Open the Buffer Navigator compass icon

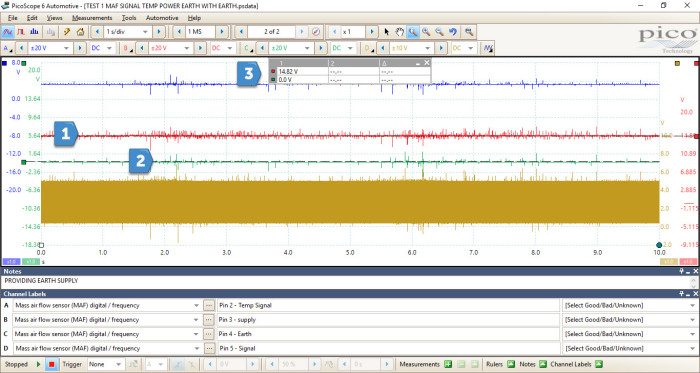click(x=316, y=32)
